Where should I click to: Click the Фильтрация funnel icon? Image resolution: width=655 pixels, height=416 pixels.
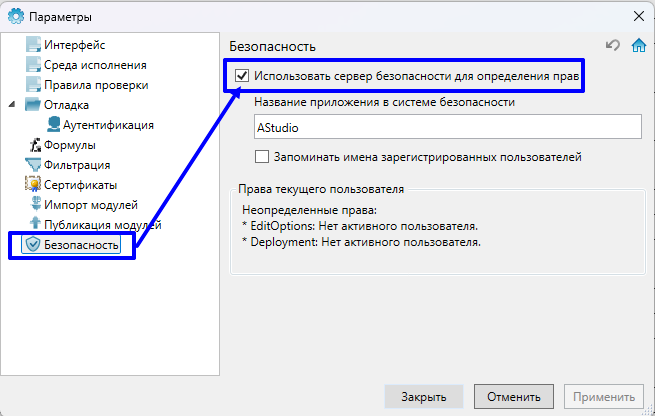[x=33, y=165]
